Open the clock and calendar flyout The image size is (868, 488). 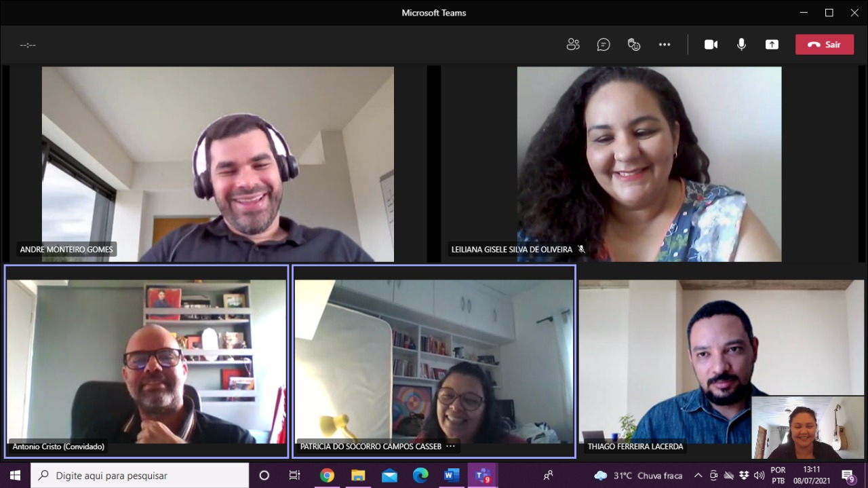click(812, 475)
